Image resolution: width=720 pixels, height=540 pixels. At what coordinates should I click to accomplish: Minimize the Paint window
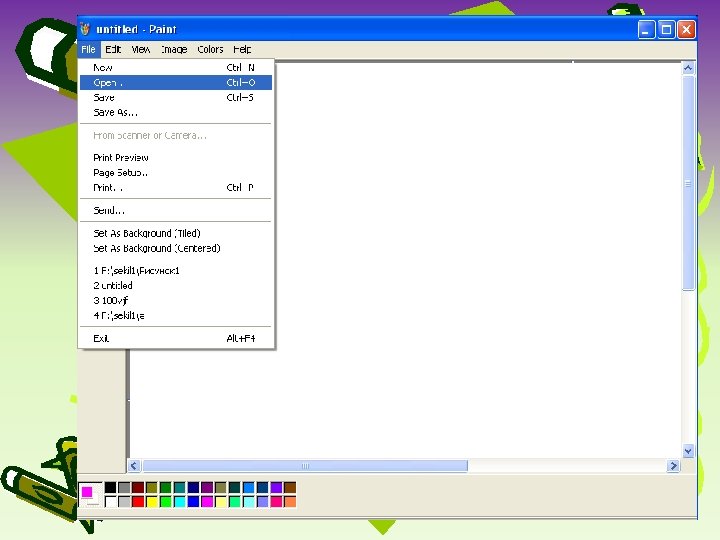tap(646, 30)
